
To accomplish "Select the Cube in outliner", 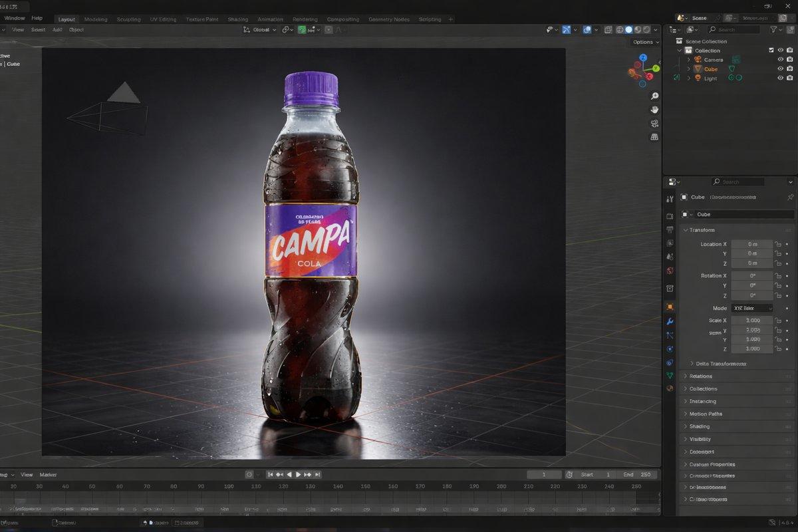I will 711,69.
